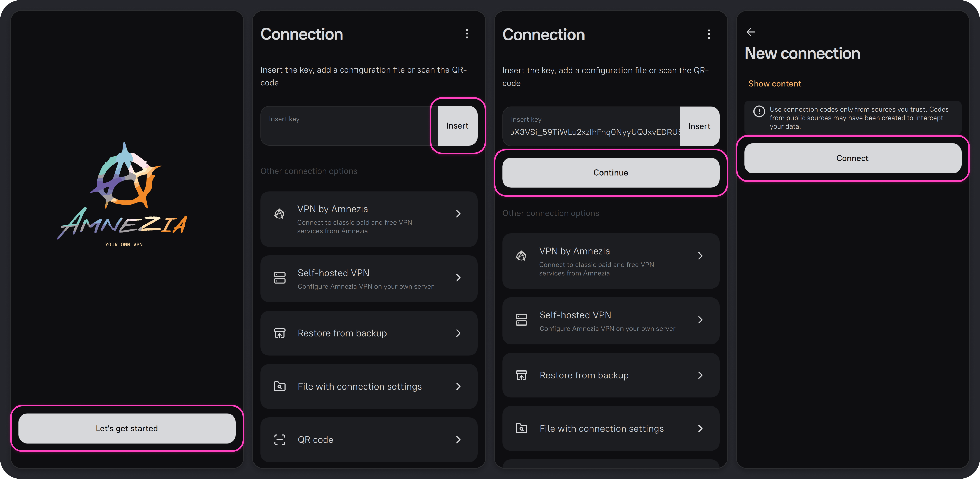Viewport: 980px width, 479px height.
Task: Open the three-dot menu on the empty Connection screen
Action: pyautogui.click(x=467, y=34)
